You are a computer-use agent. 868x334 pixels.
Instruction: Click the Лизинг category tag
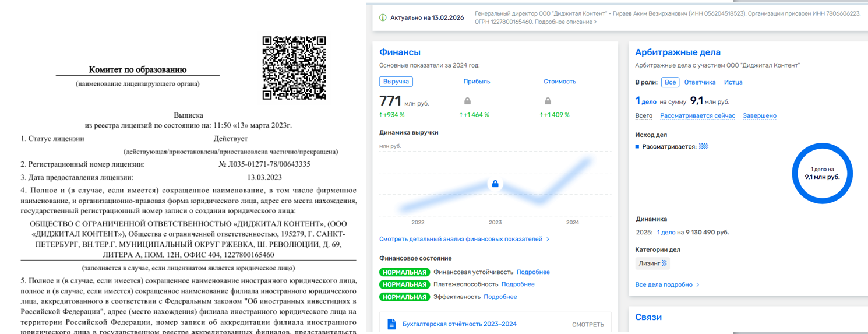[652, 263]
